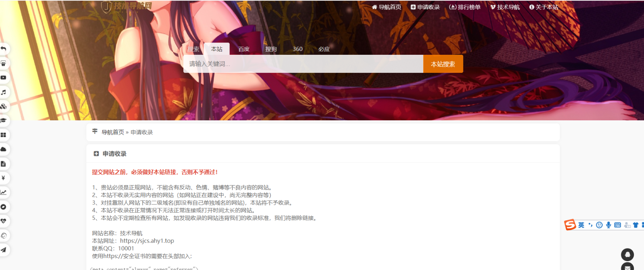
Task: Click the Sogou input method logo
Action: click(570, 225)
